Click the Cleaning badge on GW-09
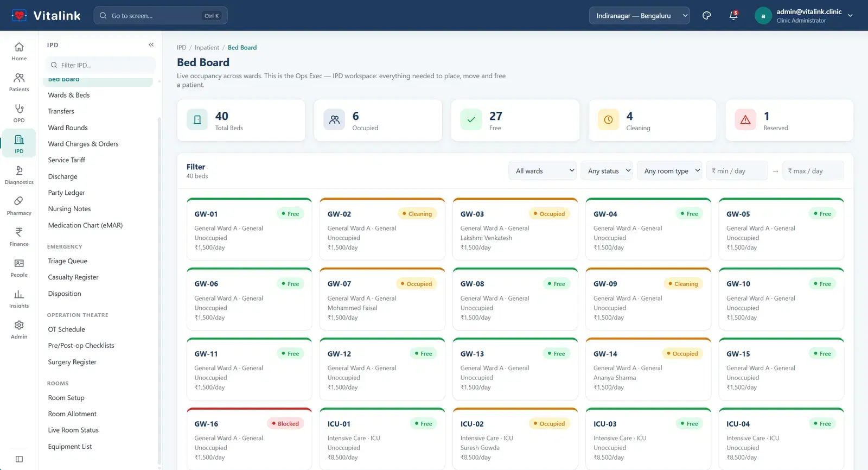Viewport: 868px width, 470px height. (x=683, y=284)
